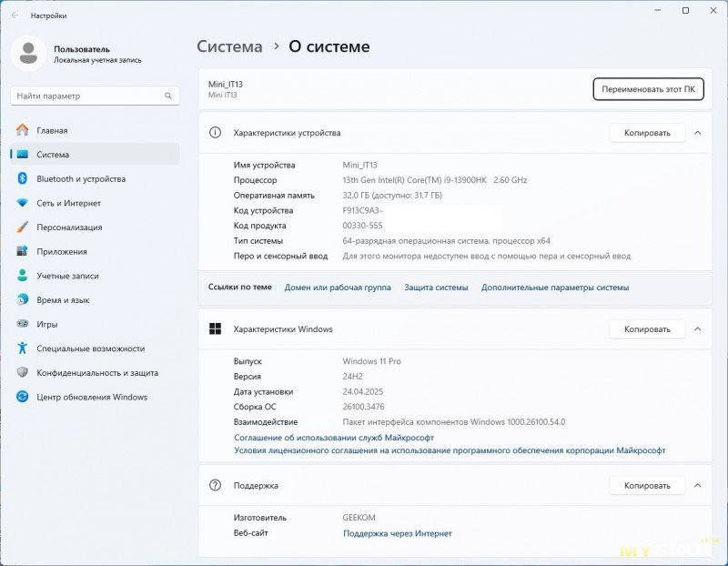Select Игры in the sidebar

point(95,324)
